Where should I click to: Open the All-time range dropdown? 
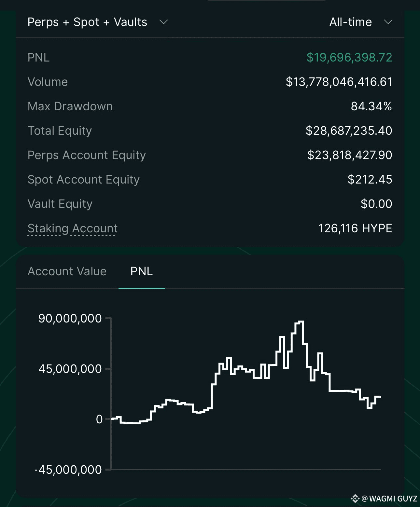tap(350, 22)
